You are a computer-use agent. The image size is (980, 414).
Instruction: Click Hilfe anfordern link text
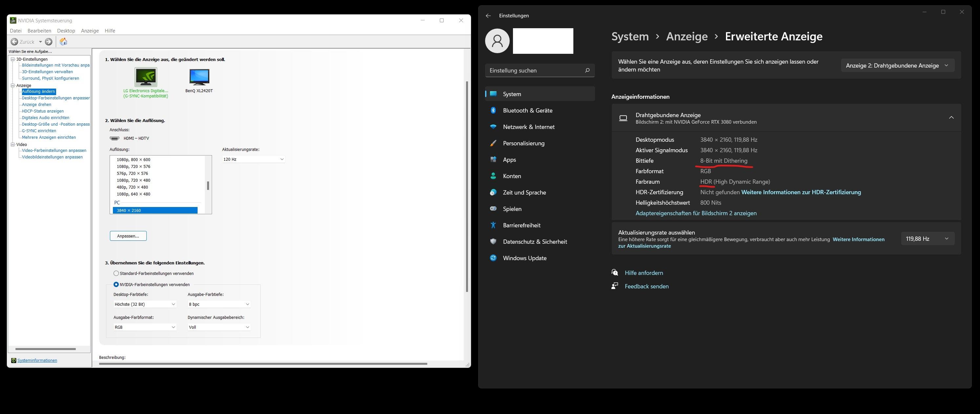click(644, 273)
